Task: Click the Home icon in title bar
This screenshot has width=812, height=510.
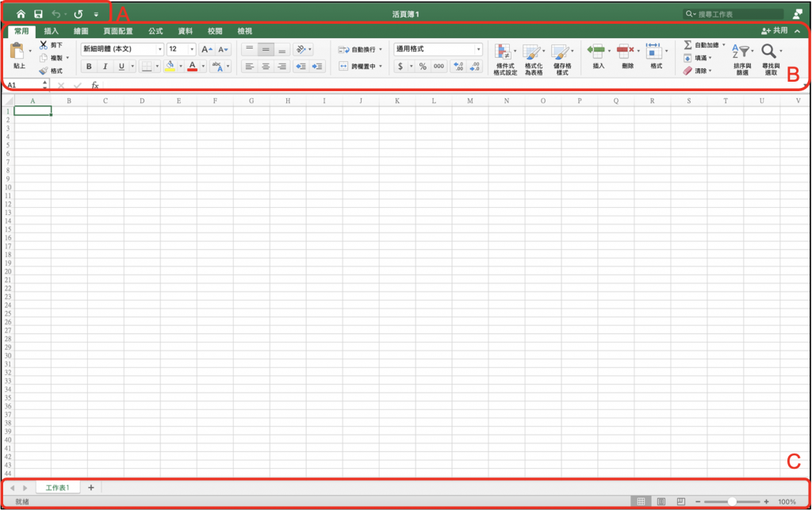Action: [21, 14]
